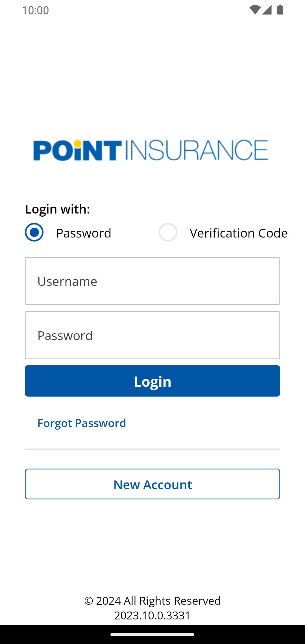This screenshot has height=644, width=305.
Task: Tap the 'Verification Code' option label text
Action: (239, 233)
